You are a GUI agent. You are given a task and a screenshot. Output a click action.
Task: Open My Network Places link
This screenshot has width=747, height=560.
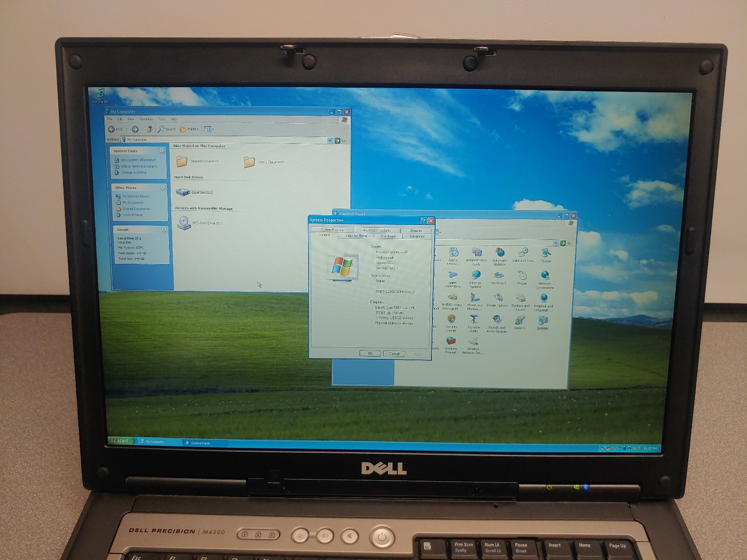click(136, 196)
